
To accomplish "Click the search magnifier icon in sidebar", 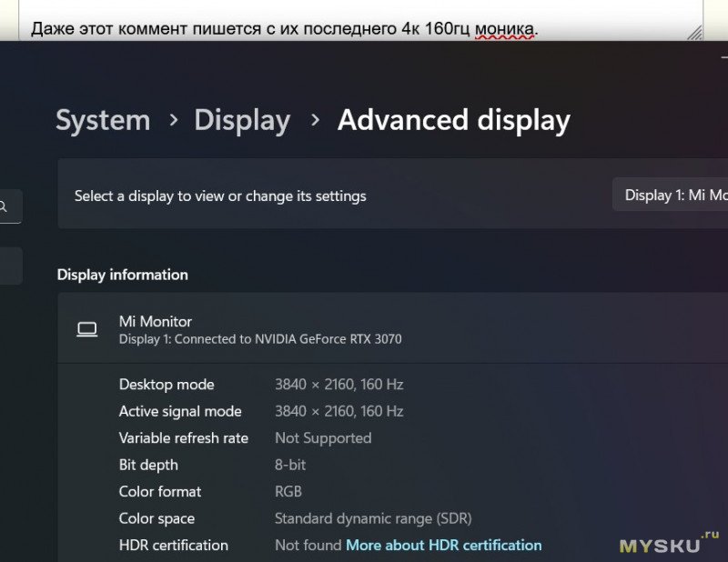I will click(x=4, y=206).
